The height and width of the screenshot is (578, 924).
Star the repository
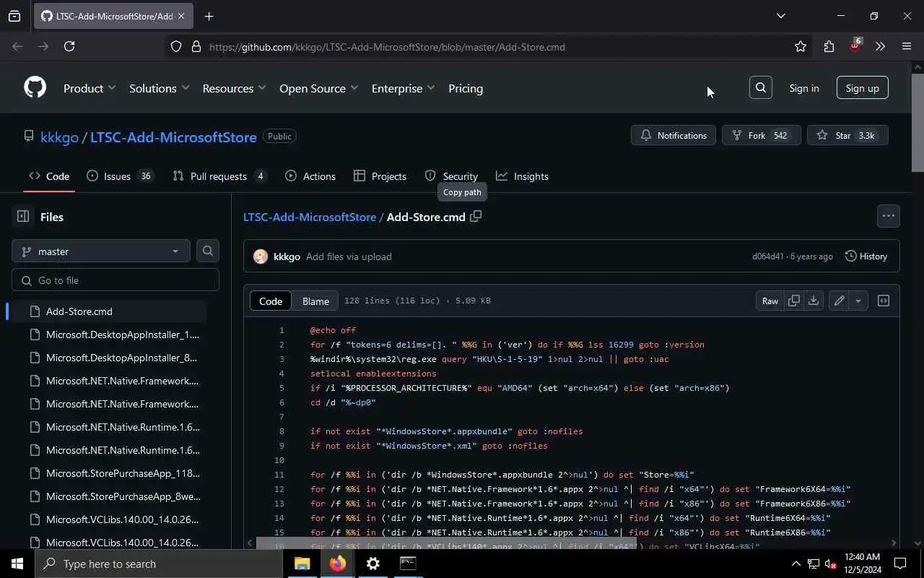click(847, 135)
